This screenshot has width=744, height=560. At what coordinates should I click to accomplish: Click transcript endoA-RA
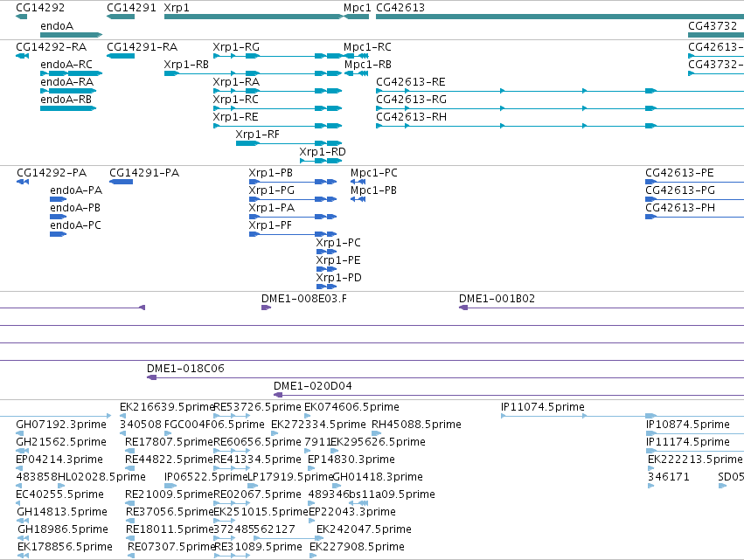(67, 82)
